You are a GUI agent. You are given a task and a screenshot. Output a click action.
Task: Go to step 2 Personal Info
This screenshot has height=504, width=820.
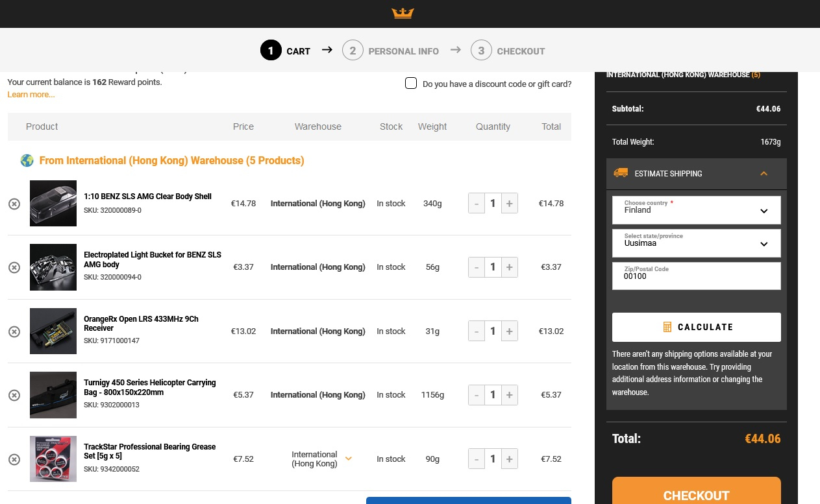tap(391, 51)
